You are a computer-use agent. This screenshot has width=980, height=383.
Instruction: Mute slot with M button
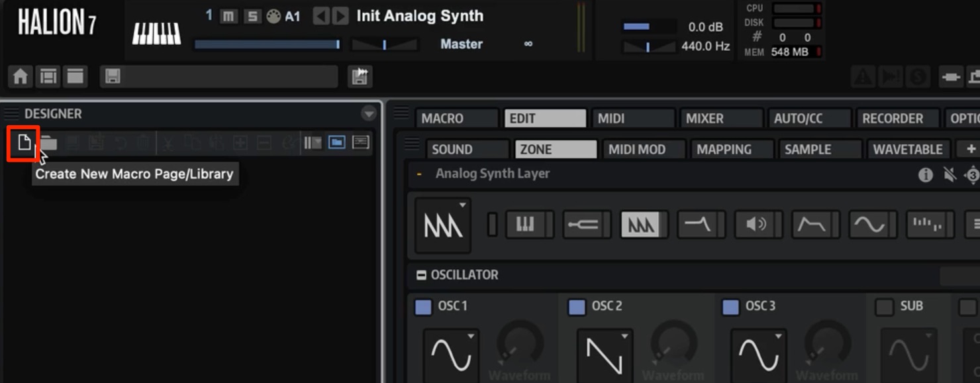point(228,17)
